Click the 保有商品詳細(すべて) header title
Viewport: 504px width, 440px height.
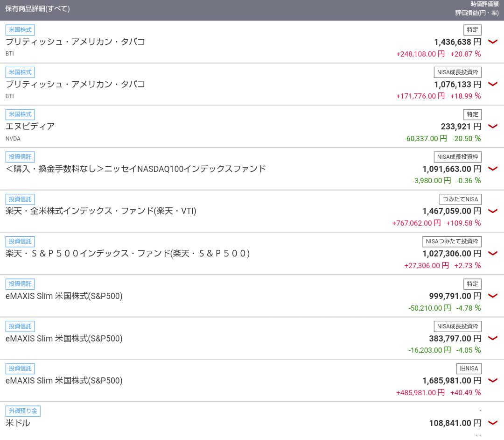point(37,9)
